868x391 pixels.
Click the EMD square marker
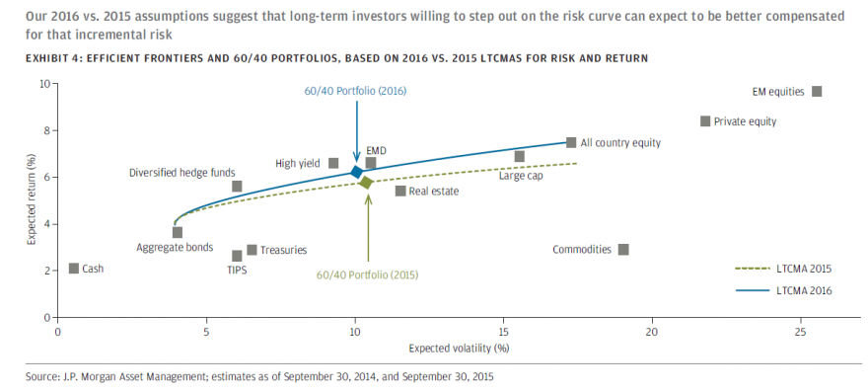pyautogui.click(x=371, y=163)
